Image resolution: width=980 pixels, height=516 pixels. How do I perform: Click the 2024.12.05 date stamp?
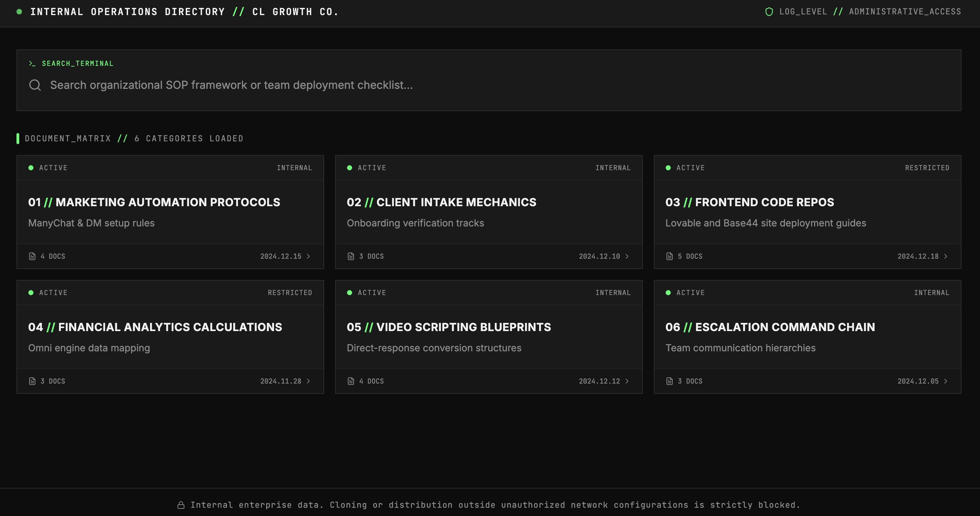click(x=918, y=381)
